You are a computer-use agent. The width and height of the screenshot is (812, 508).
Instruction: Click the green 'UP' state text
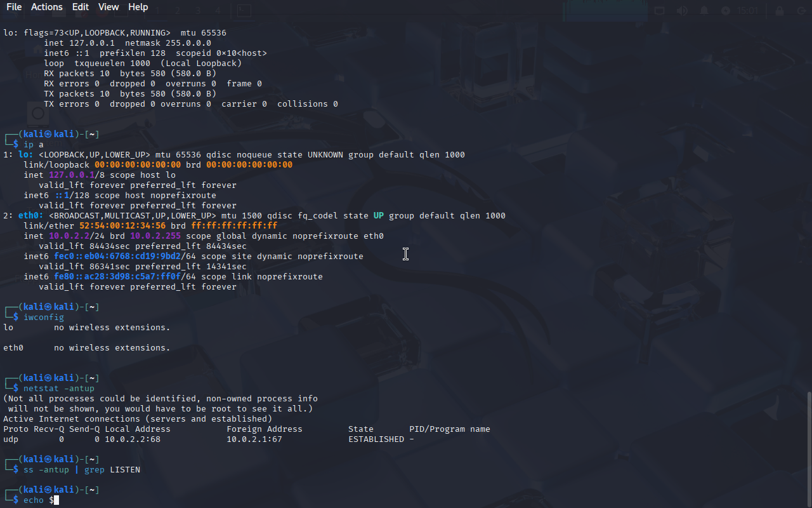(379, 216)
